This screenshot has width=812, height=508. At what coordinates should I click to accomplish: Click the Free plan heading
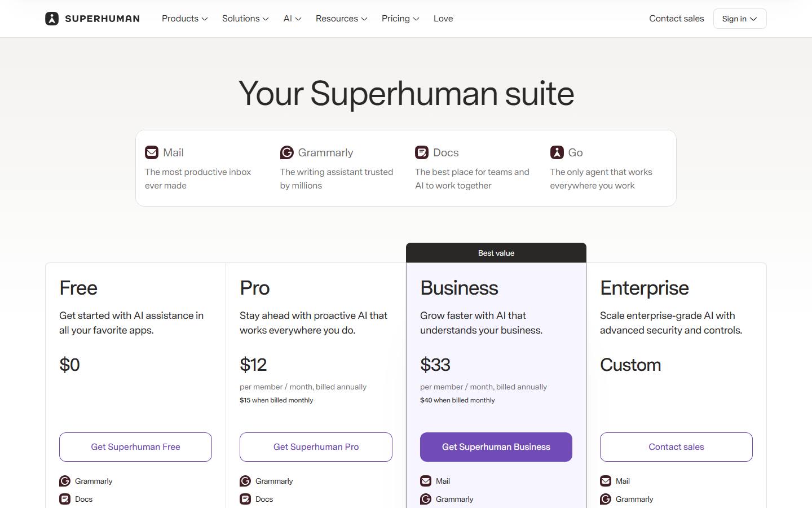tap(78, 288)
